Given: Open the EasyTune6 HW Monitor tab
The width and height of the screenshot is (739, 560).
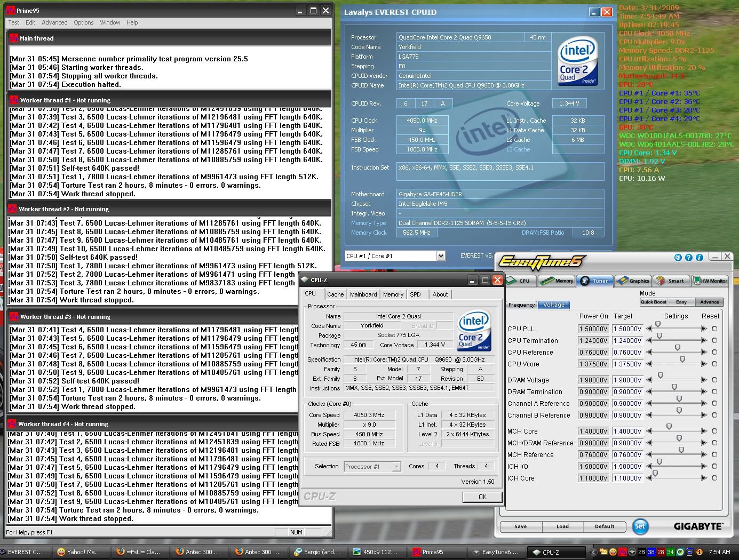Looking at the screenshot, I should 710,281.
